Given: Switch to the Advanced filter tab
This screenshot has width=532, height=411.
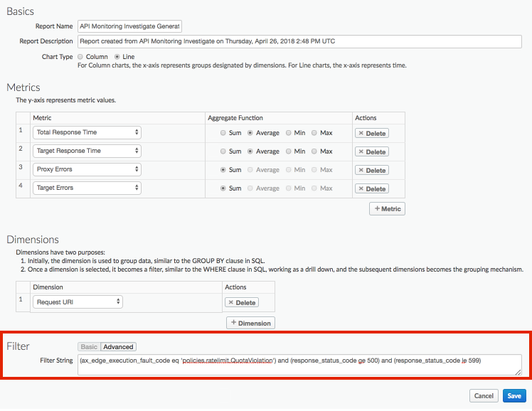Looking at the screenshot, I should click(x=118, y=347).
